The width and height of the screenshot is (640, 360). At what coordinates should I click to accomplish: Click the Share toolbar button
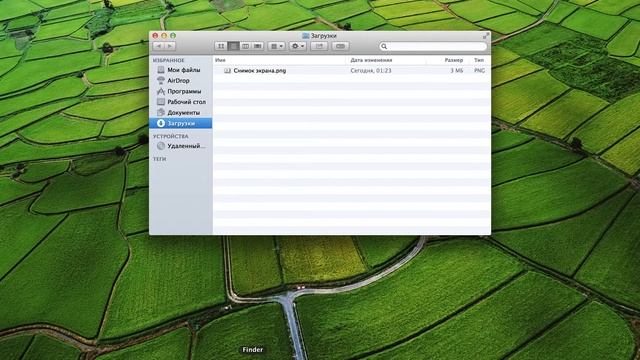coord(319,46)
